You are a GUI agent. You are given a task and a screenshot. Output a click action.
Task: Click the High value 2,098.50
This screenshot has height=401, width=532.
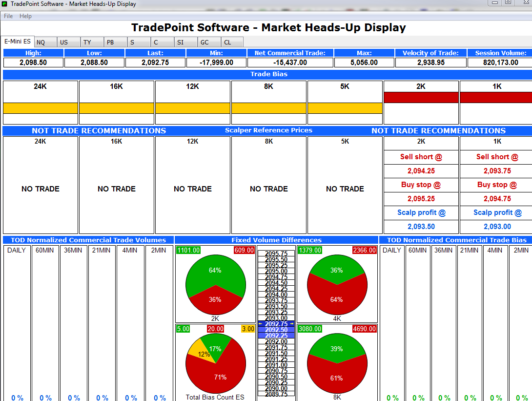tap(33, 63)
